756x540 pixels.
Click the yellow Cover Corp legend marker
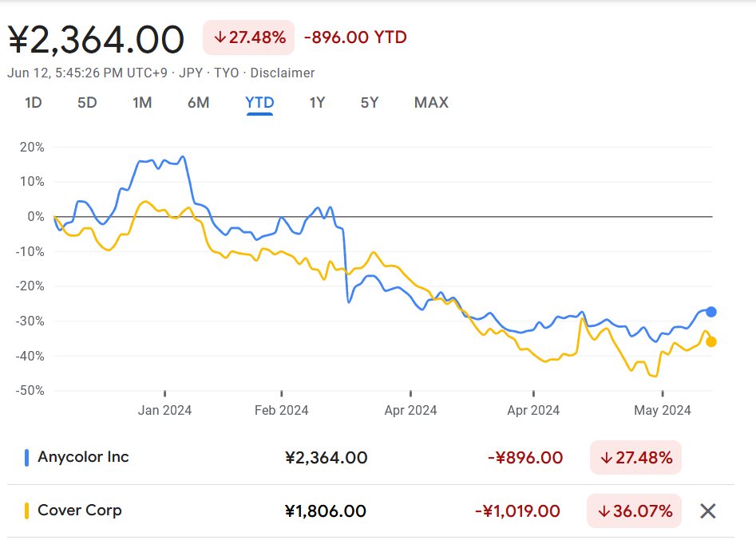(x=27, y=510)
